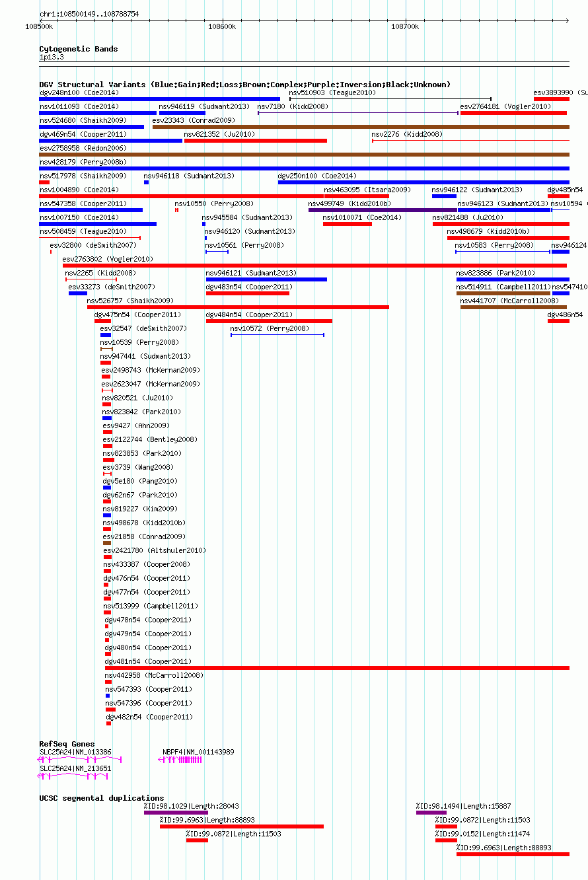Click the dgv250n100 (Coe2014) blue bar
This screenshot has width=588, height=880.
coord(423,182)
